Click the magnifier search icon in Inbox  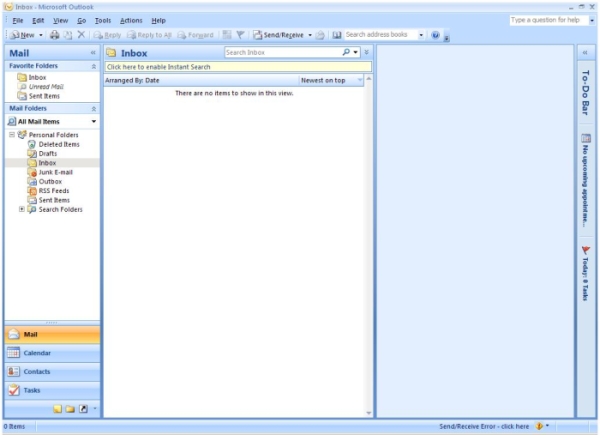346,52
